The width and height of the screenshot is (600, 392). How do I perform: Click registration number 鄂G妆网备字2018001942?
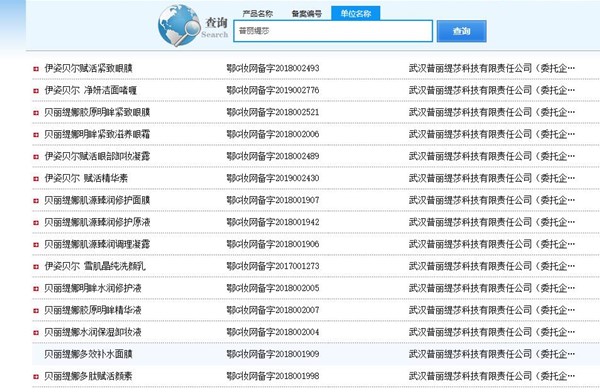coord(273,222)
